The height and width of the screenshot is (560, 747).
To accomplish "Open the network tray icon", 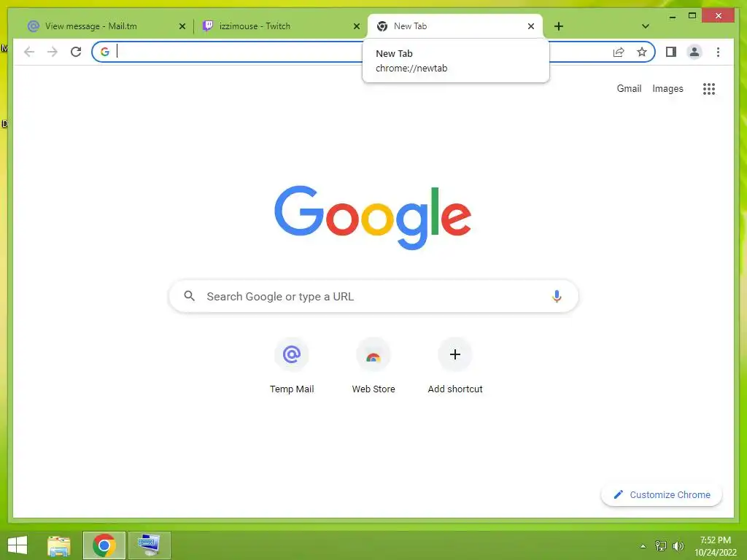I will click(660, 545).
